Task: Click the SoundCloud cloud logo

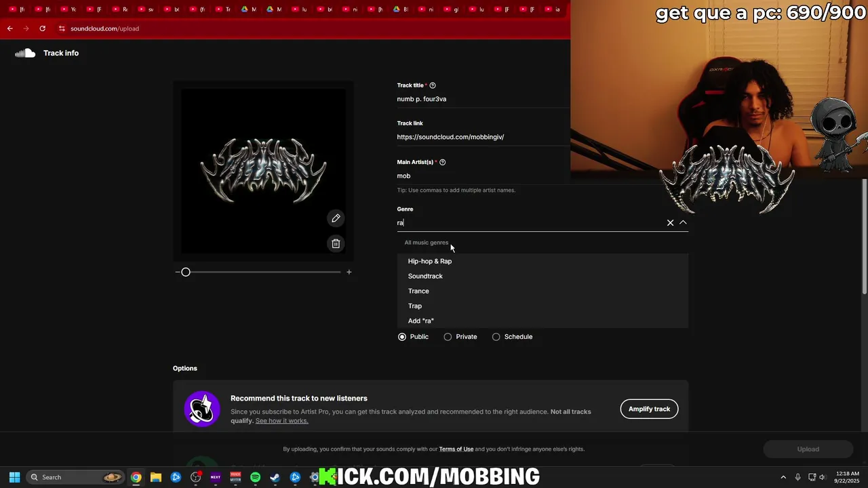Action: (25, 53)
